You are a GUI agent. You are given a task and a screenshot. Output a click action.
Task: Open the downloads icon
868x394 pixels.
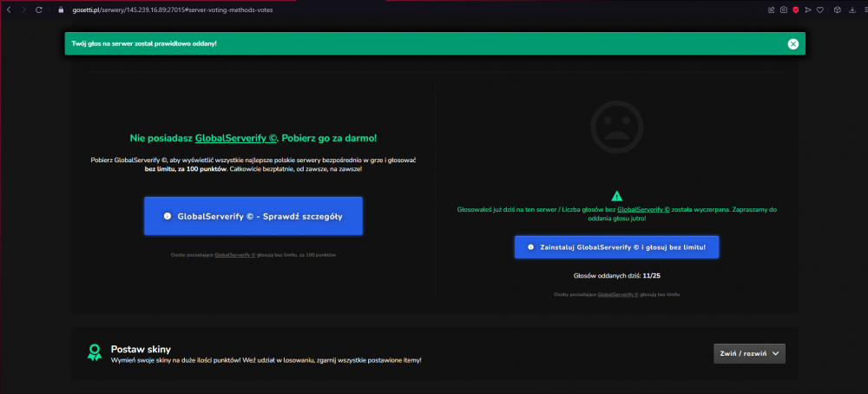(852, 10)
